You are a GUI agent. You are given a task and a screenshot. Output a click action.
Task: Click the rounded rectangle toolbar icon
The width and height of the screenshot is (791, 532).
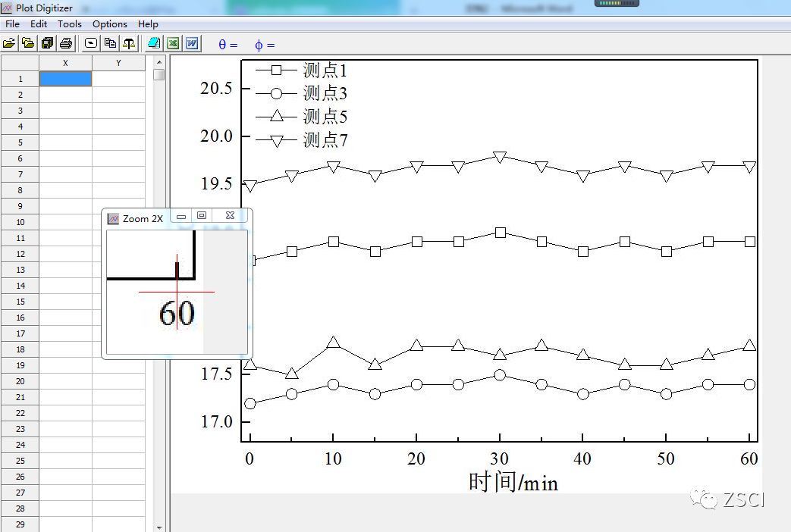coord(91,44)
